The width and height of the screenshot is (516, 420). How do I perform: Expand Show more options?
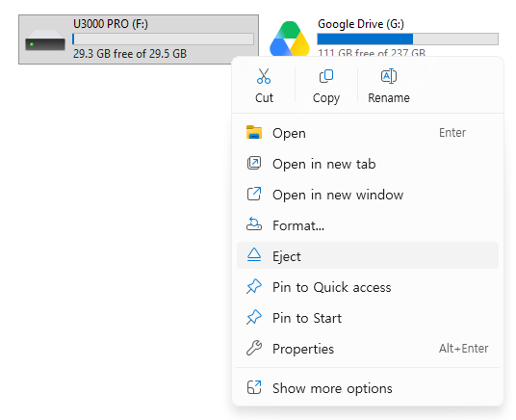click(368, 388)
